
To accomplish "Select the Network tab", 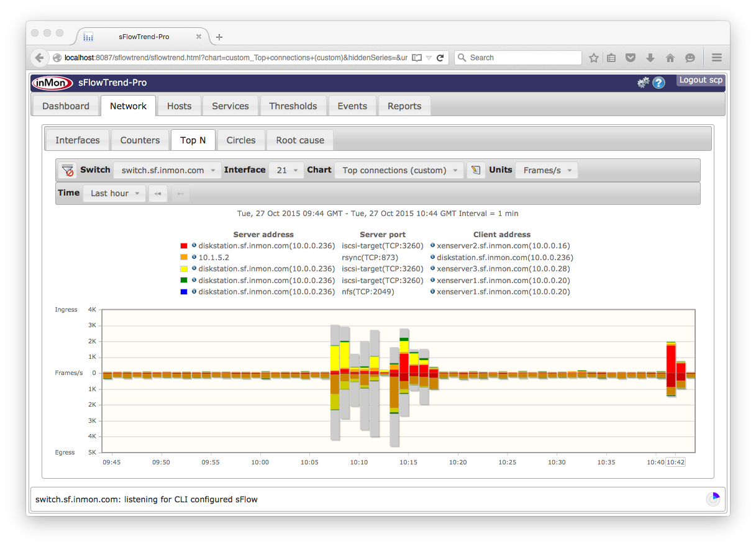I will pyautogui.click(x=129, y=106).
